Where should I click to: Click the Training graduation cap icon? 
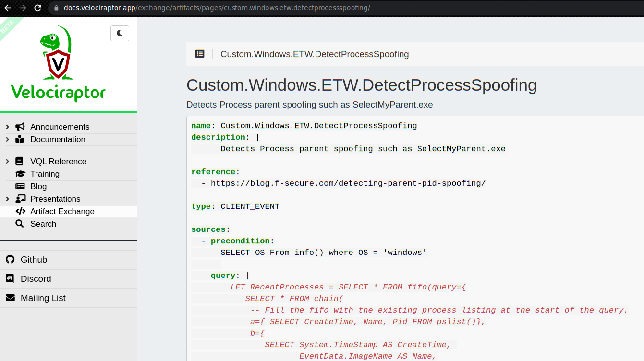(x=20, y=174)
